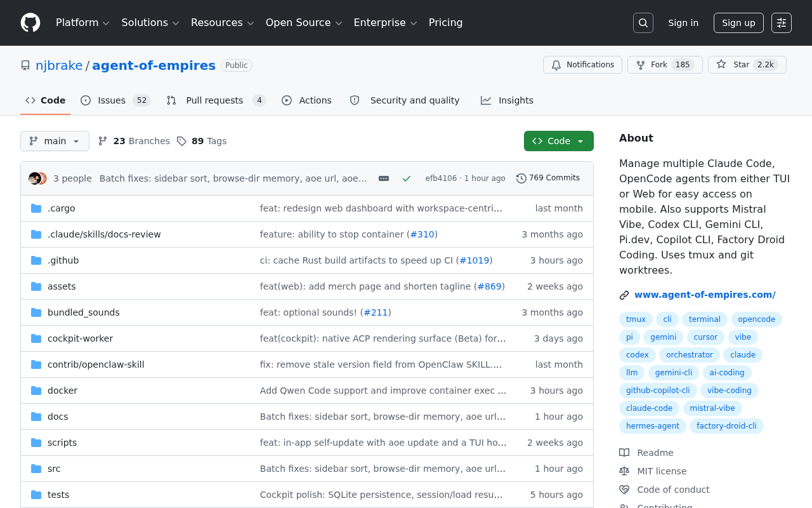Click the search magnifier icon
812x508 pixels.
[x=643, y=23]
